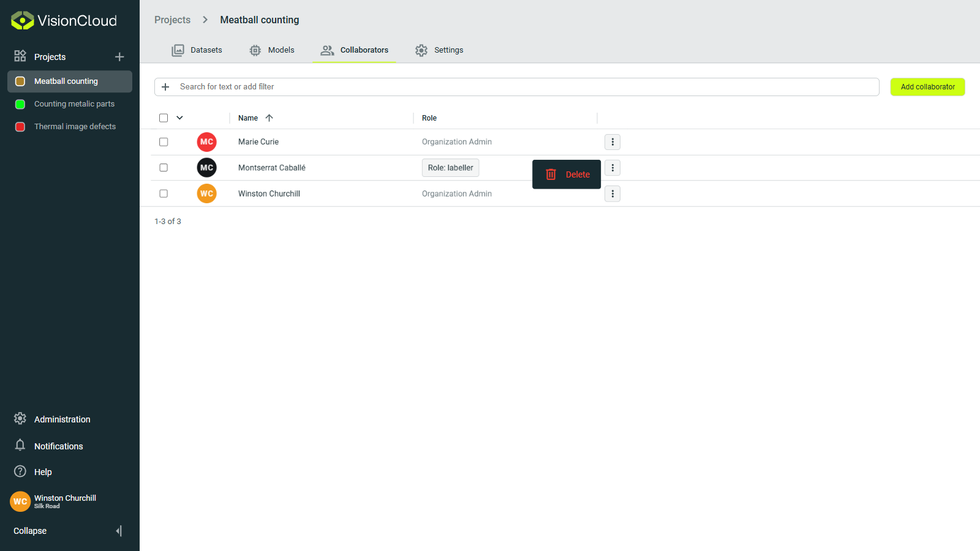The width and height of the screenshot is (980, 551).
Task: Collapse the left sidebar
Action: coord(119,531)
